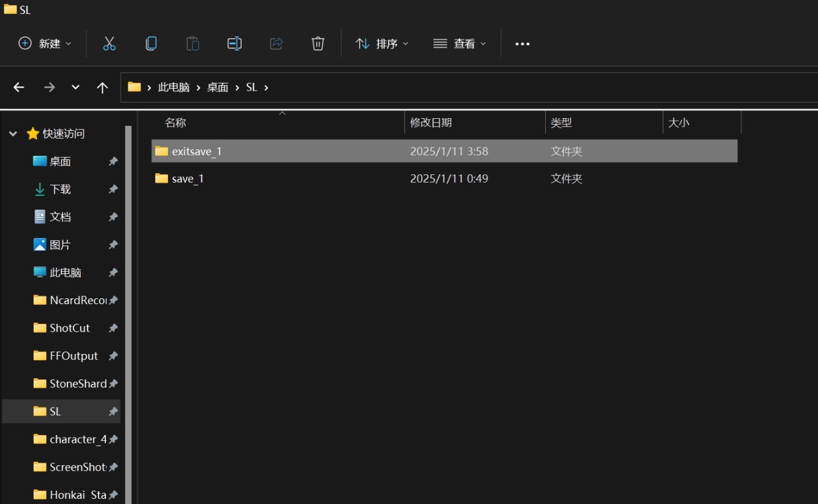Open the 排序 (Sort) dropdown

382,43
